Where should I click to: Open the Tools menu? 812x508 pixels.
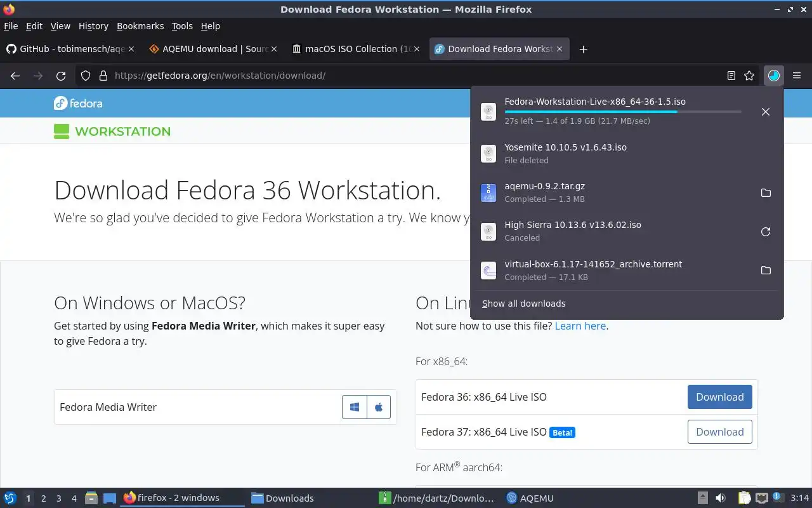pyautogui.click(x=182, y=26)
